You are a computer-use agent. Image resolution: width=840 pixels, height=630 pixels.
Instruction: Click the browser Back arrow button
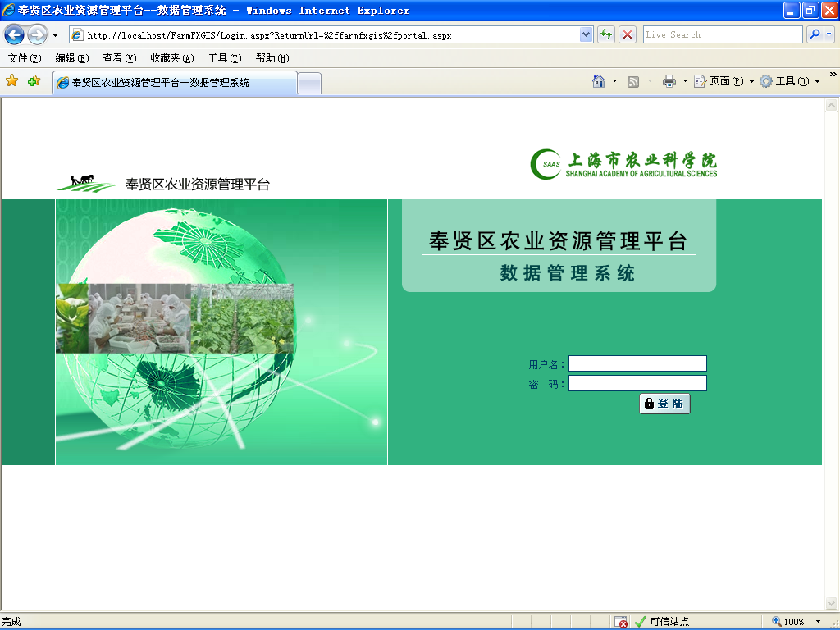click(x=15, y=35)
